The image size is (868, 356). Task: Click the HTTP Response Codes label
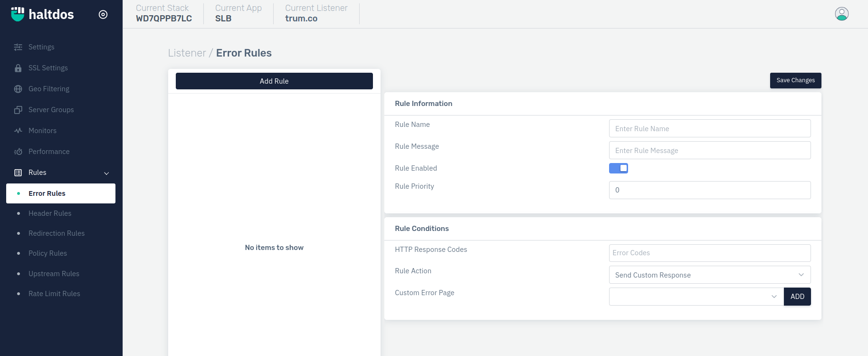pos(431,250)
